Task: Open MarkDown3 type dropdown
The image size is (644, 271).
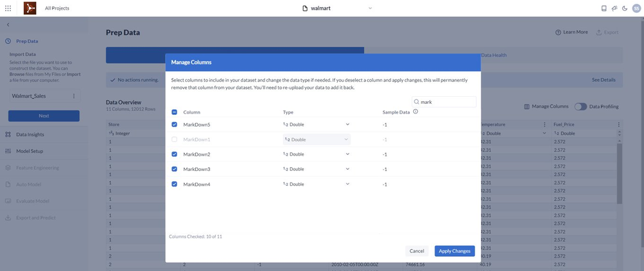Action: [x=317, y=169]
